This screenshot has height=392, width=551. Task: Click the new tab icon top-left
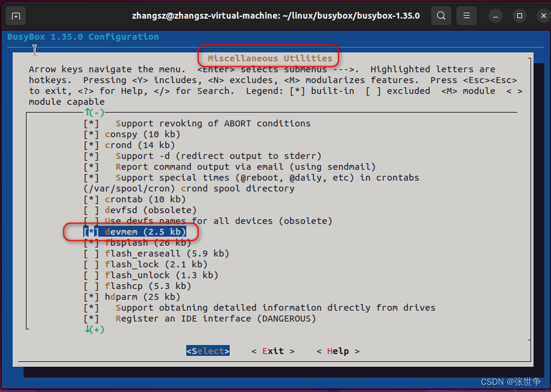point(15,16)
